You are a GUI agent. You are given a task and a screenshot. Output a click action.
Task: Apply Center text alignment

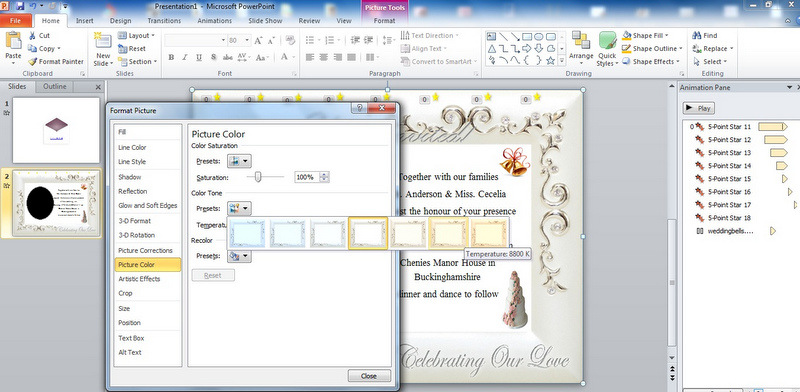pos(323,57)
